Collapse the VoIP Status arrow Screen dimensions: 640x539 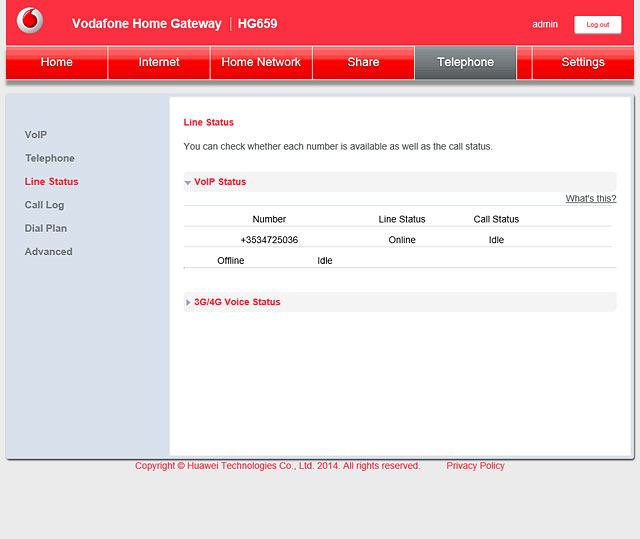click(x=188, y=182)
